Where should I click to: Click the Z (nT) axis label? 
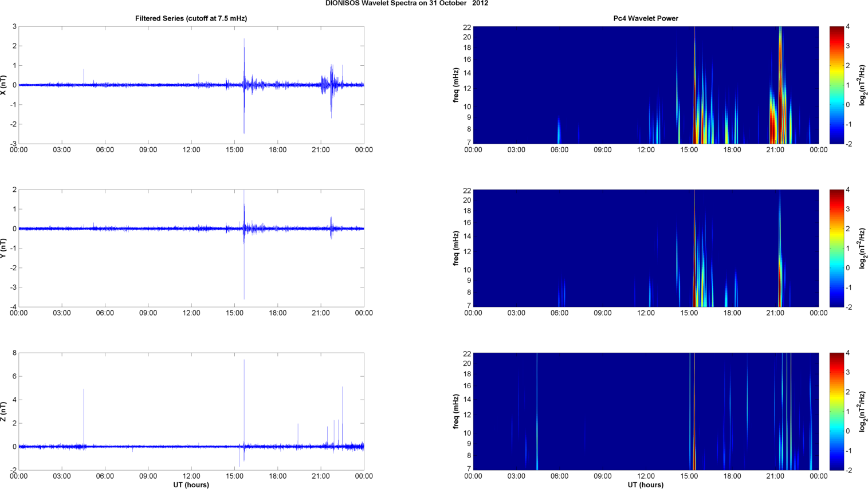(4, 411)
